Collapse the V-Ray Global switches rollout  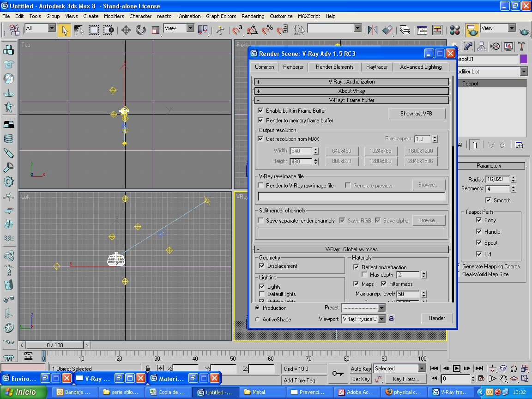point(351,249)
